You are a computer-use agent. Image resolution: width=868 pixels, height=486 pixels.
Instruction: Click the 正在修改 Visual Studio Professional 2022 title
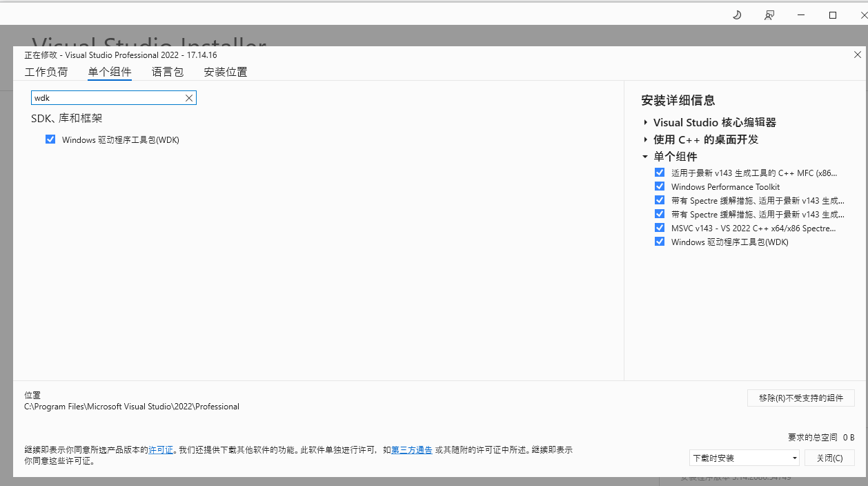[x=121, y=55]
